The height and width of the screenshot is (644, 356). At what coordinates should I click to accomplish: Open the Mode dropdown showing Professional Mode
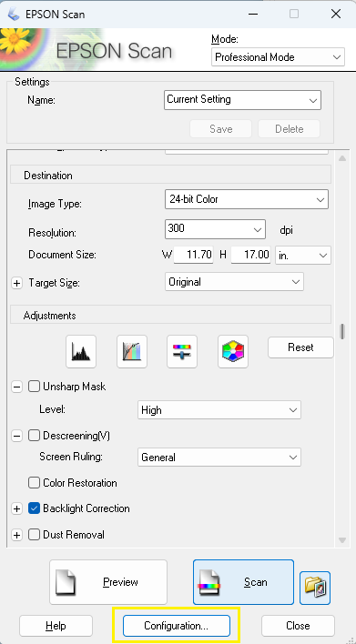[278, 57]
